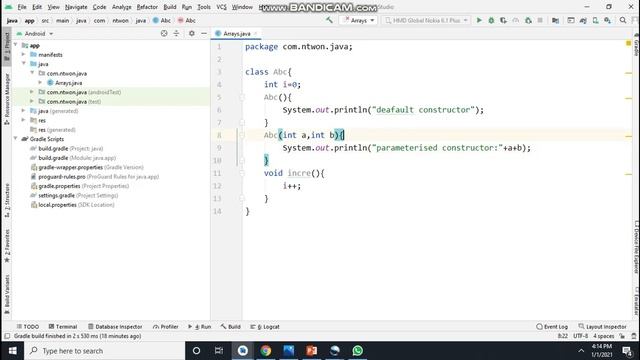Open the Gradle tool window on right edge
640x360 pixels.
click(636, 46)
